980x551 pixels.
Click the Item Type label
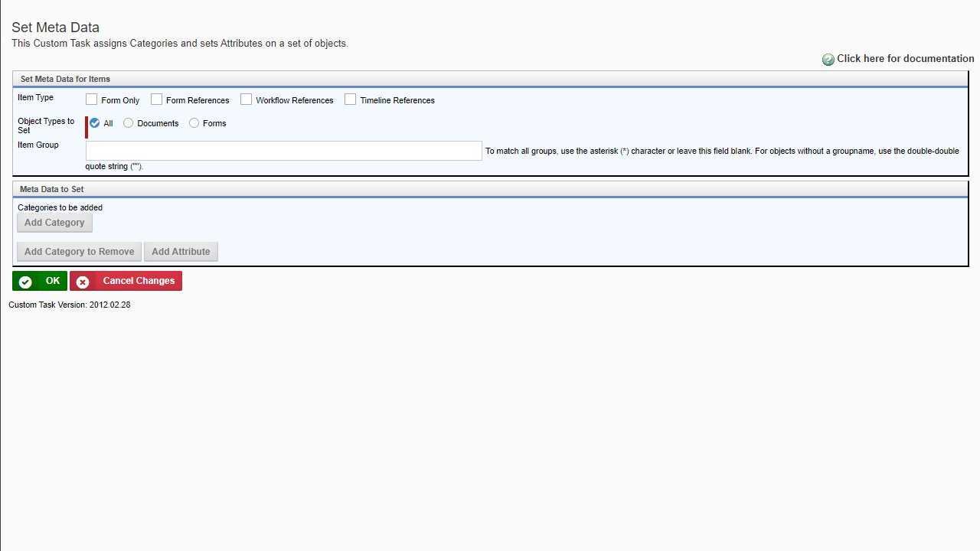coord(36,98)
